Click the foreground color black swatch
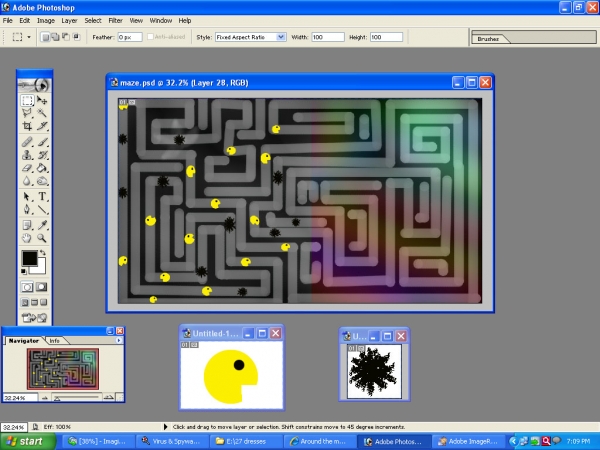This screenshot has height=450, width=600. tap(29, 258)
